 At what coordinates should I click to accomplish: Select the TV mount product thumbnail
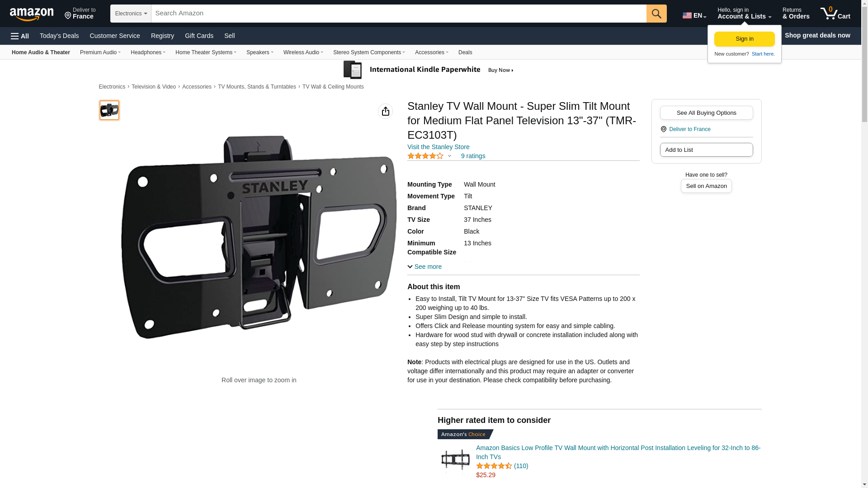tap(109, 110)
